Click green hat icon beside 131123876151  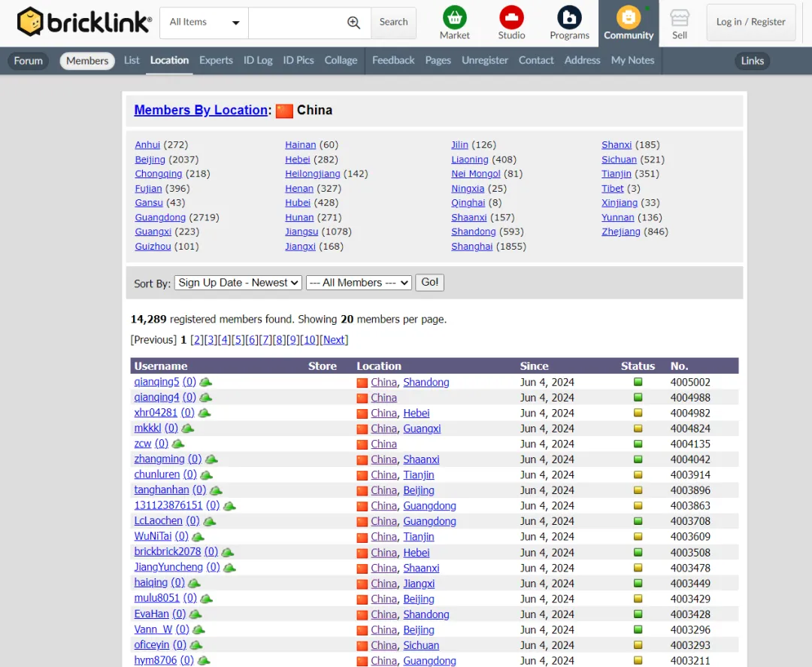pyautogui.click(x=229, y=506)
